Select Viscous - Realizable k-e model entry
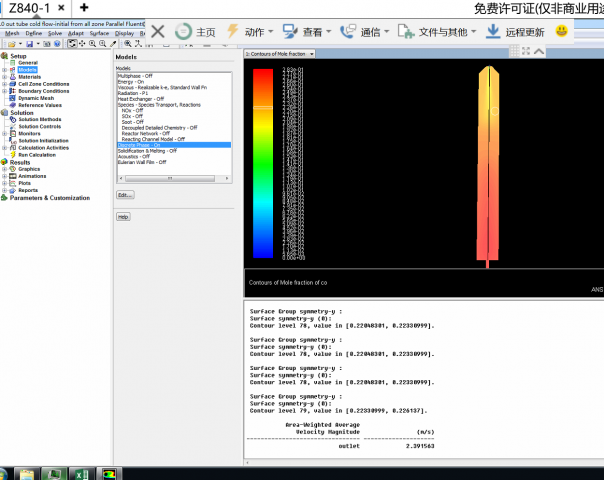604x480 pixels. pyautogui.click(x=161, y=88)
